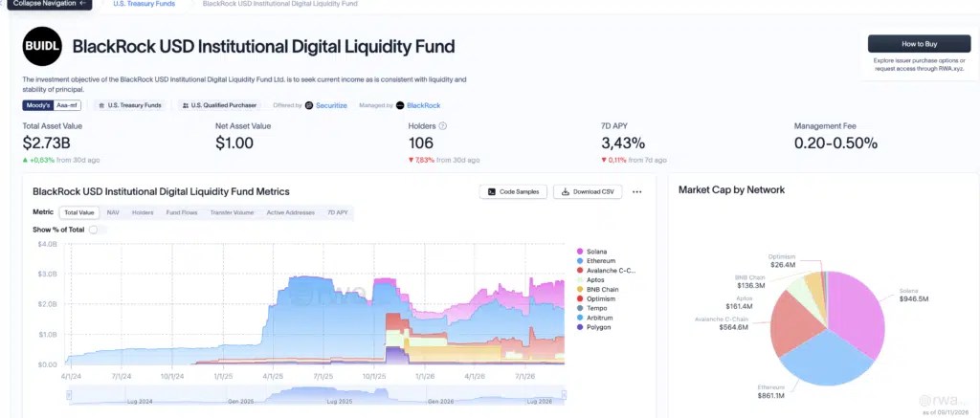980x418 pixels.
Task: Click the Polygon legend color dot
Action: (x=580, y=327)
